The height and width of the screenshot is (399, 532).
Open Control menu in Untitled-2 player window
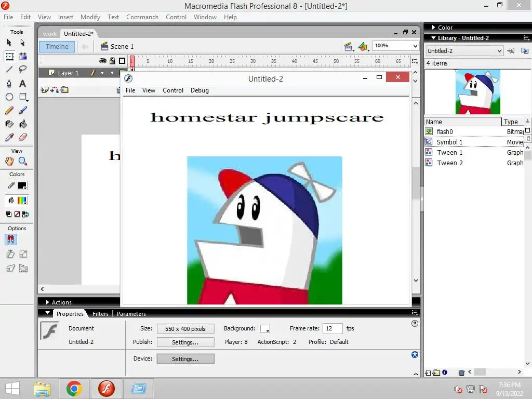pyautogui.click(x=173, y=90)
